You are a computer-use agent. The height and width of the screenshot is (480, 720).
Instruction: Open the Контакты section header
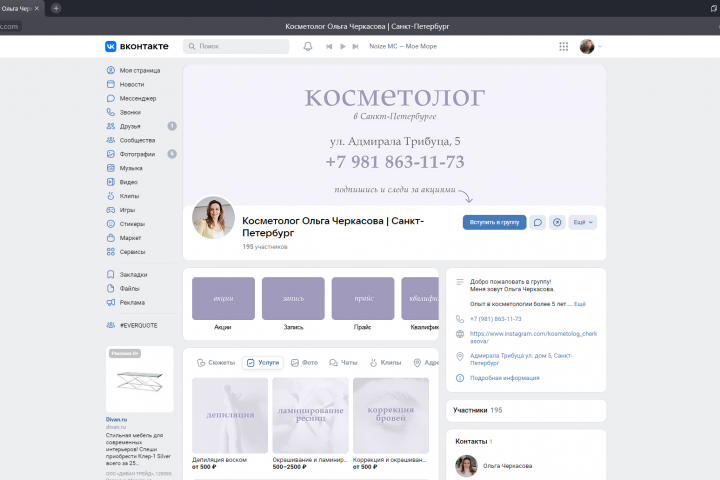(473, 441)
